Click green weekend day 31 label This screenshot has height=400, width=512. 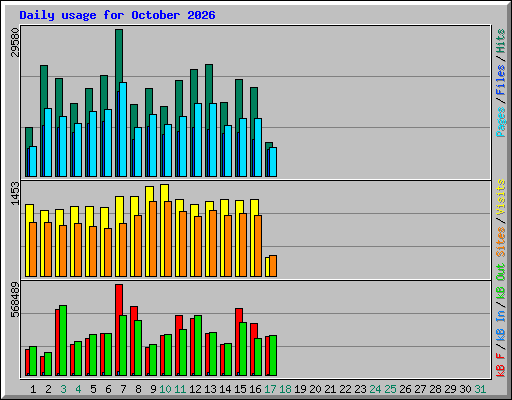(x=480, y=389)
